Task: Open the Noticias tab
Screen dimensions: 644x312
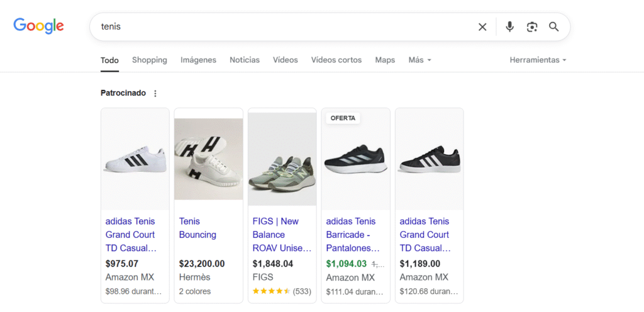Action: [x=245, y=60]
